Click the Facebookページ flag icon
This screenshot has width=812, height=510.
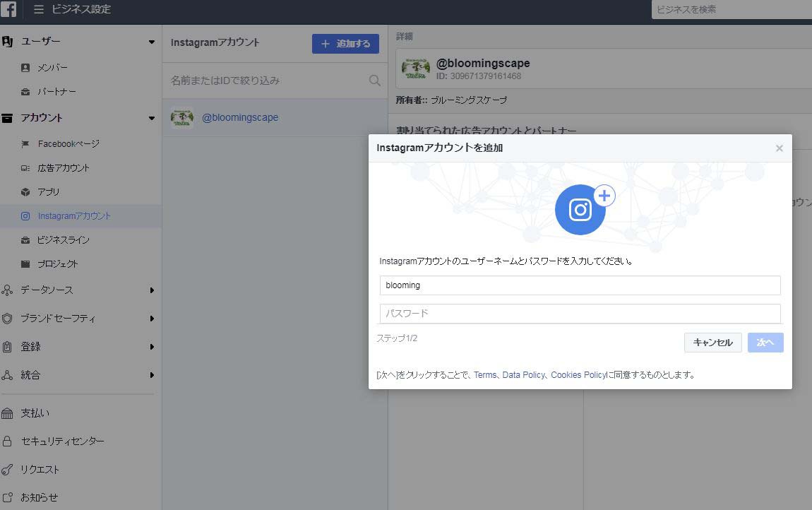pyautogui.click(x=25, y=144)
